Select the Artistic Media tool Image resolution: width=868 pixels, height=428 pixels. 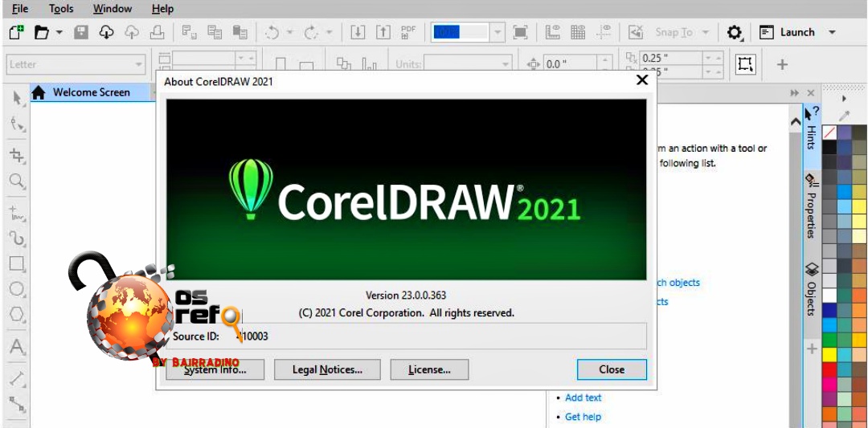pyautogui.click(x=18, y=238)
